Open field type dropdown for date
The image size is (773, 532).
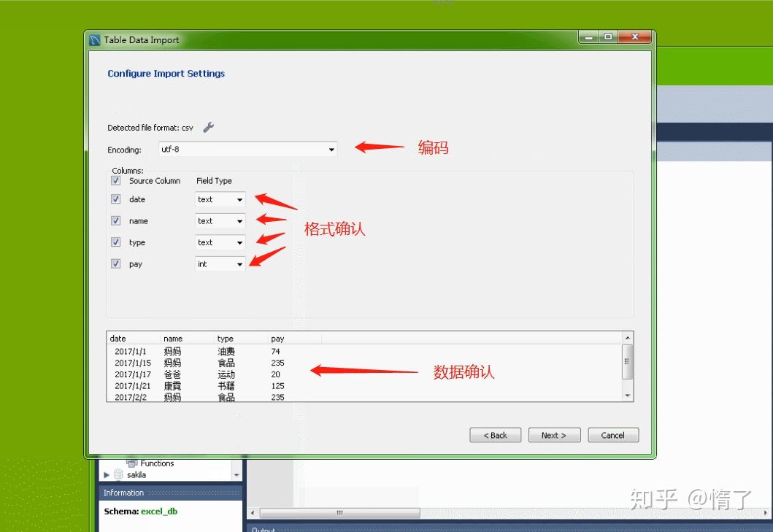click(x=220, y=199)
